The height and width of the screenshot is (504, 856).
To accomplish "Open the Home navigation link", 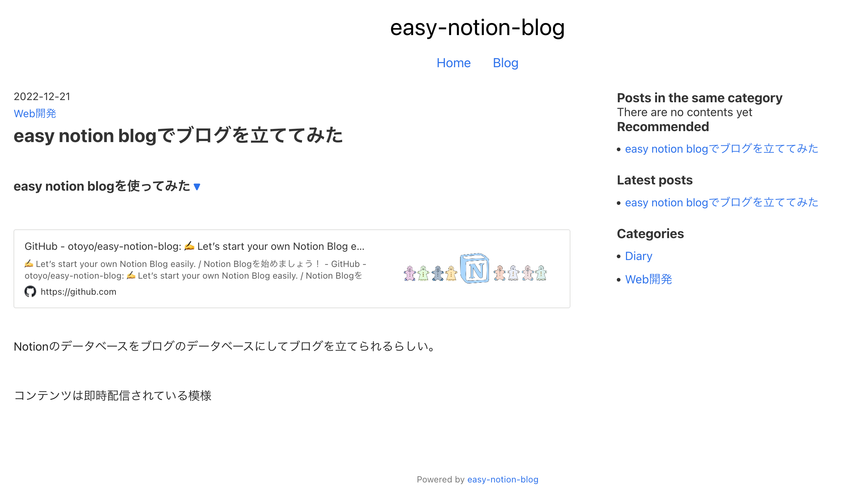I will 454,63.
